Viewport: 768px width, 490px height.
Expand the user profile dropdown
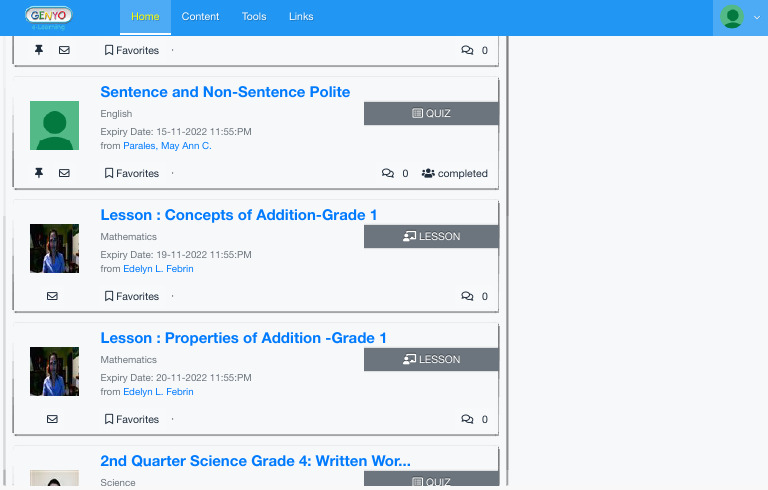741,17
